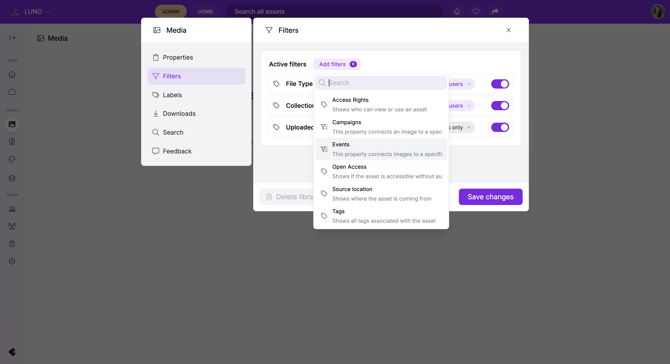Screen dimensions: 670x364
Task: Open the palette icon in sidebar
Action: click(x=12, y=159)
